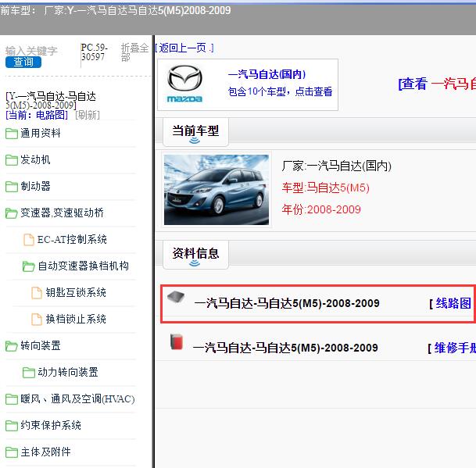This screenshot has height=468, width=476.
Task: Click the 返回上一页 link
Action: [x=184, y=48]
